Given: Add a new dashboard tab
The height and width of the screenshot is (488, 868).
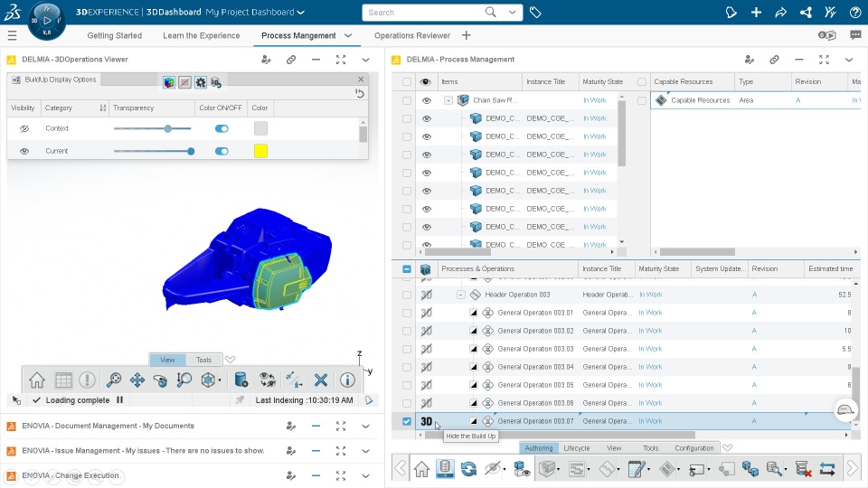Looking at the screenshot, I should pyautogui.click(x=467, y=35).
